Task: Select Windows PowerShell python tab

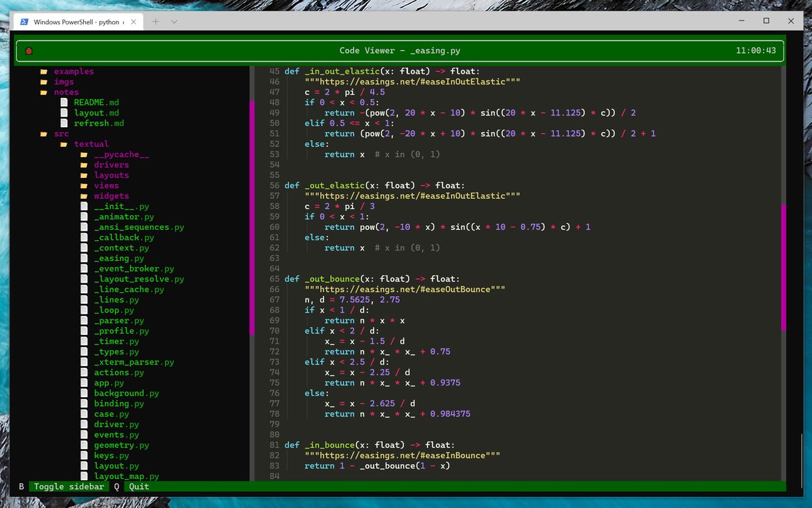Action: pyautogui.click(x=78, y=22)
